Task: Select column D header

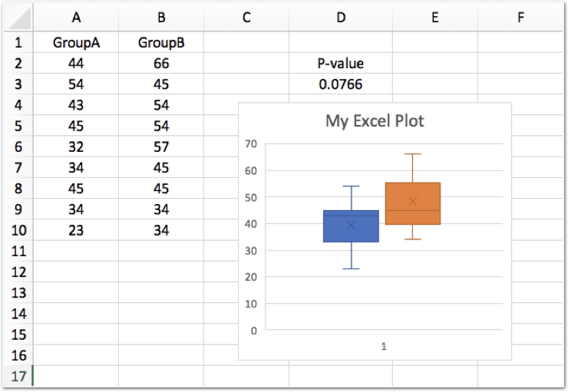Action: pyautogui.click(x=341, y=18)
